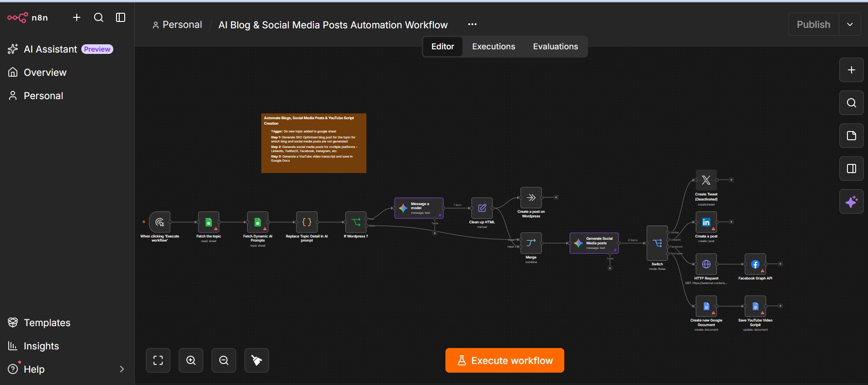Screen dimensions: 868x385
Task: Click the plus icon beside the n8n logo
Action: tap(77, 17)
